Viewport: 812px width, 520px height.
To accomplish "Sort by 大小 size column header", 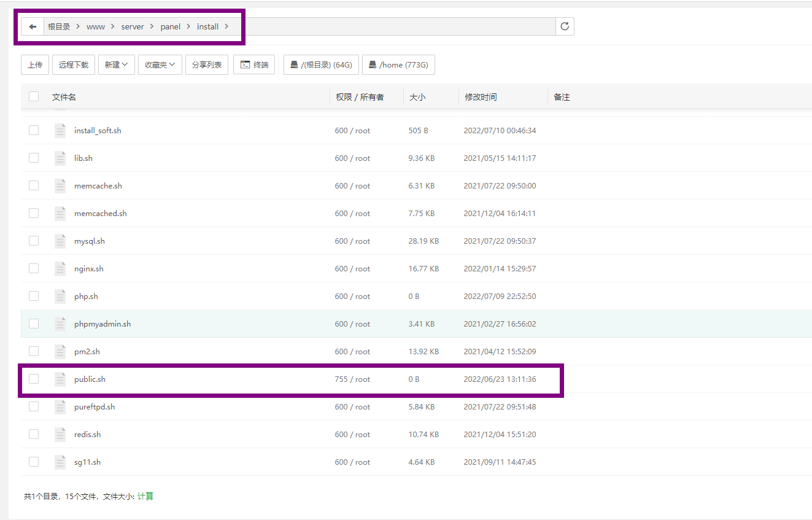I will (x=417, y=97).
